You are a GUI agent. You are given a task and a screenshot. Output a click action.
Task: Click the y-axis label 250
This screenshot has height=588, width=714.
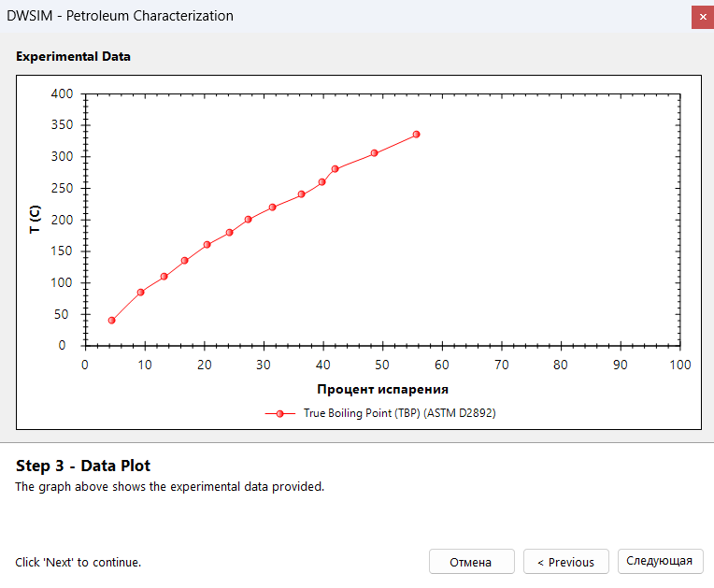pyautogui.click(x=62, y=188)
